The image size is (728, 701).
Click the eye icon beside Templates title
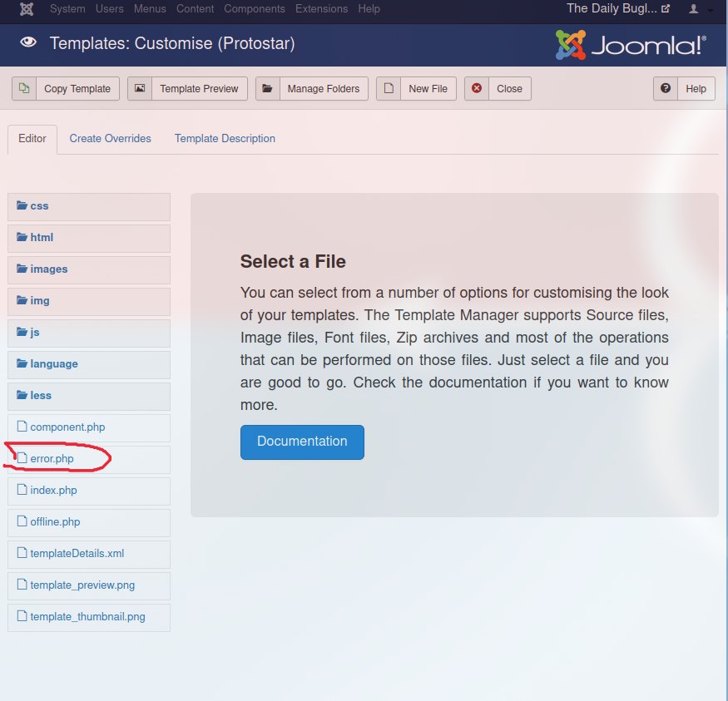tap(28, 42)
